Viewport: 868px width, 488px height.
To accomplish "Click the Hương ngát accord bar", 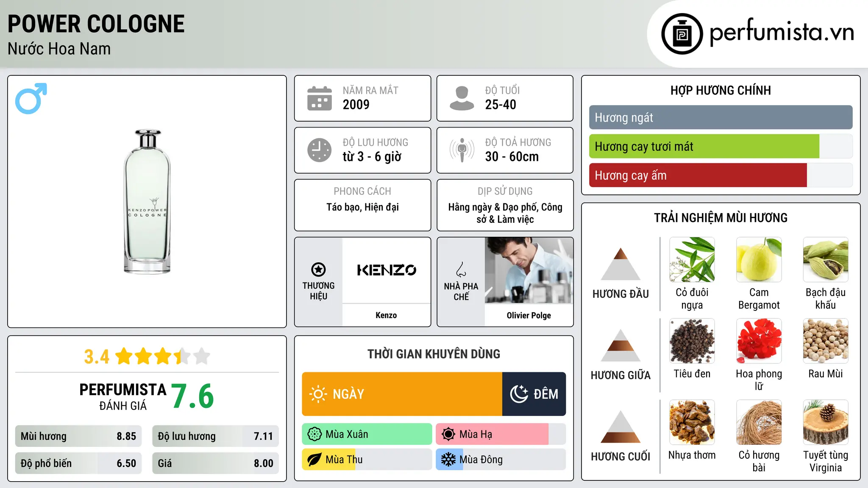I will [721, 117].
